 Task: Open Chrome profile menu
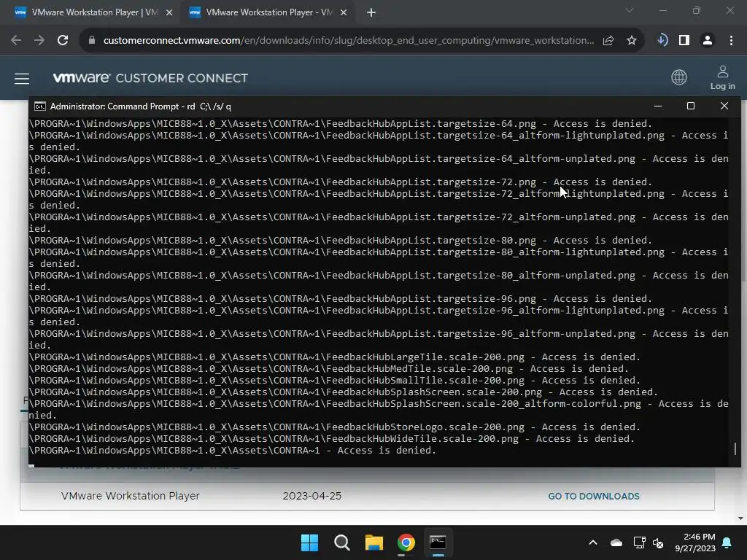[x=708, y=41]
